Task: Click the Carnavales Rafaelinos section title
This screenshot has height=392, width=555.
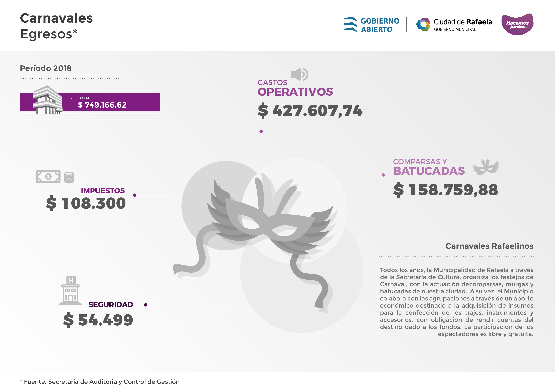Action: tap(489, 246)
